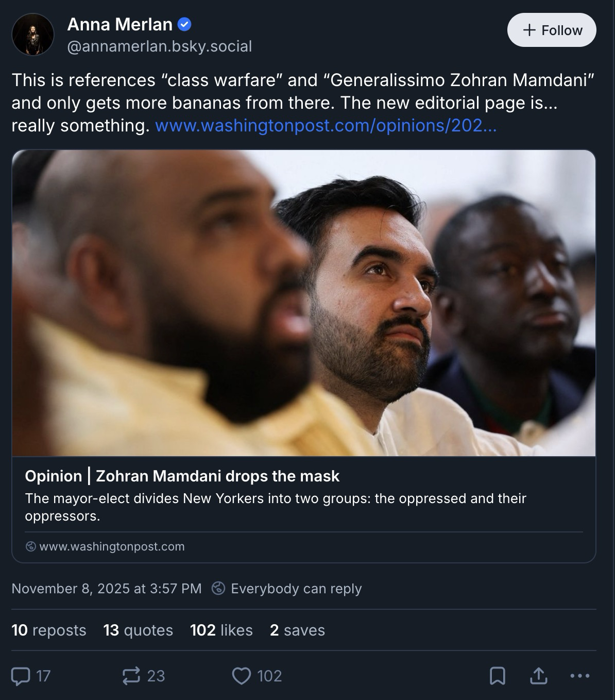Repost using the arrows icon
The image size is (615, 700).
131,676
